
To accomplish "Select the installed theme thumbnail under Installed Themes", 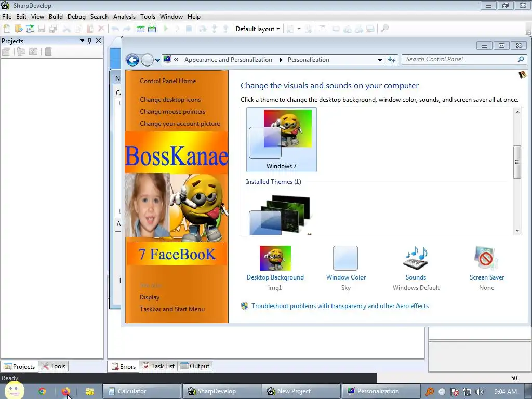I will coord(280,215).
